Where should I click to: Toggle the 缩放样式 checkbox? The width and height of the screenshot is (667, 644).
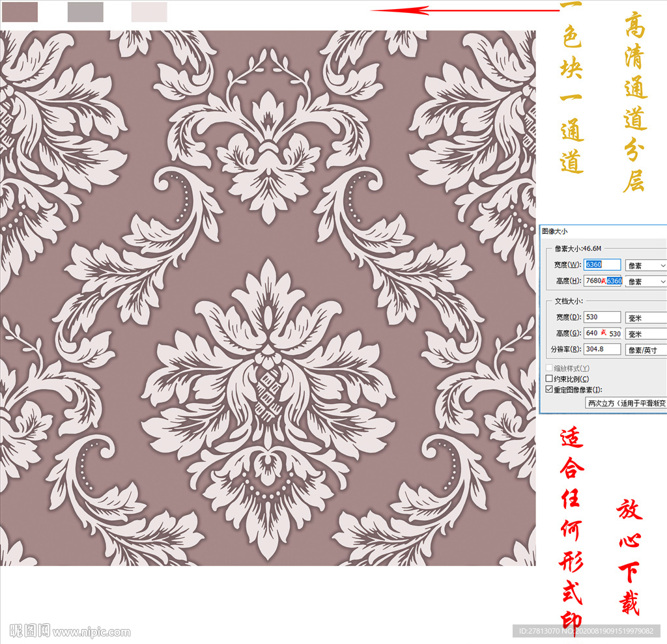coord(549,368)
